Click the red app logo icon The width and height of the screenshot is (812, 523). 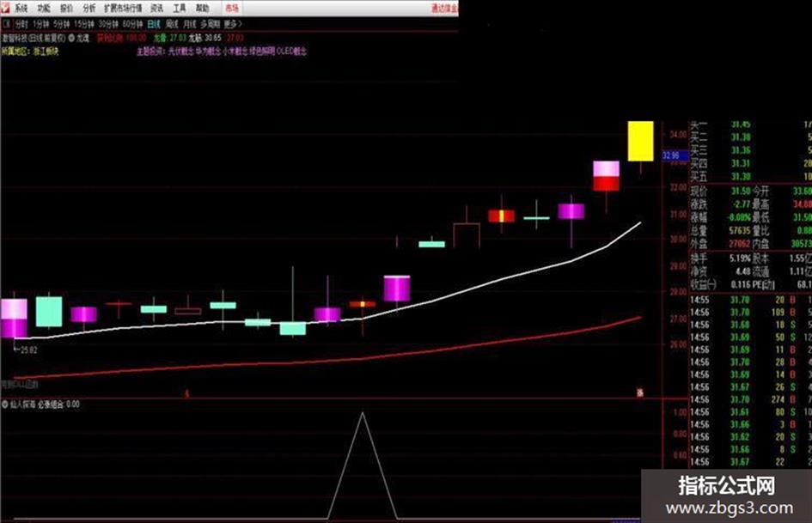pyautogui.click(x=4, y=7)
